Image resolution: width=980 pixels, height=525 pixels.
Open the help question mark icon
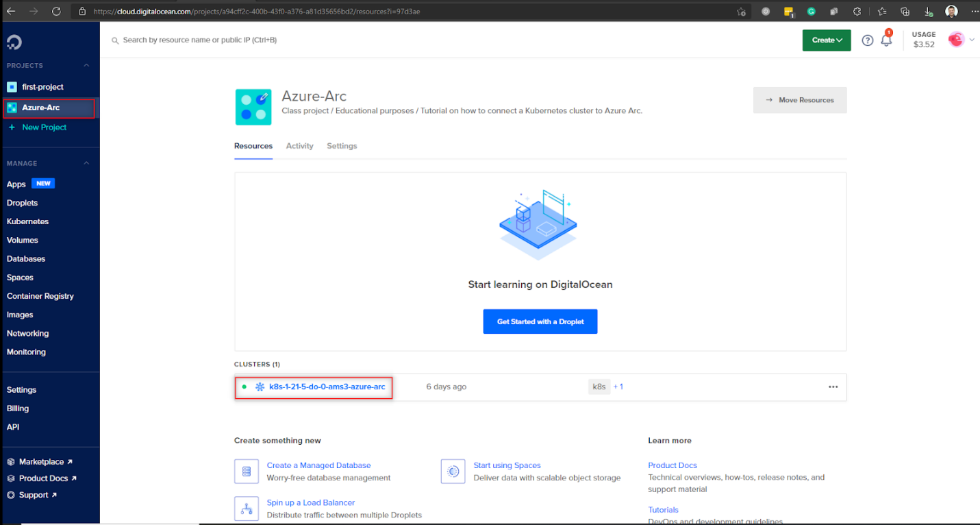click(868, 40)
